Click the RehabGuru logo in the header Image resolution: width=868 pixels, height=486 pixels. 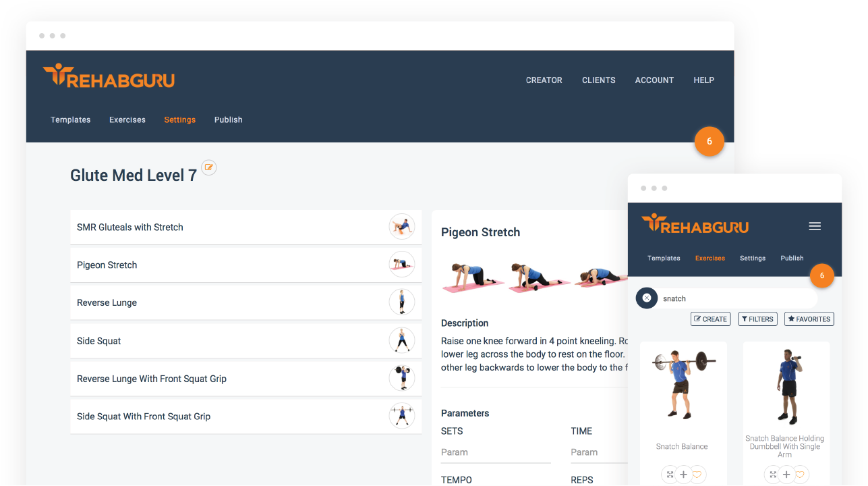click(x=108, y=77)
